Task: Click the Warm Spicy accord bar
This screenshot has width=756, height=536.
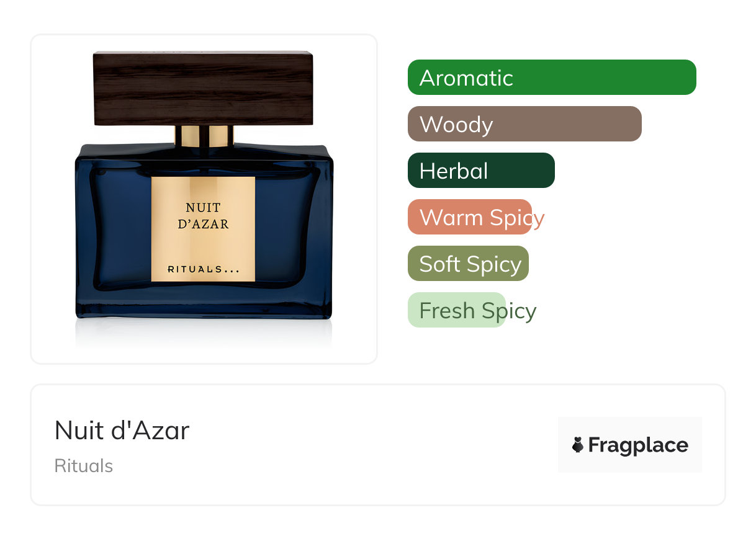Action: (470, 217)
